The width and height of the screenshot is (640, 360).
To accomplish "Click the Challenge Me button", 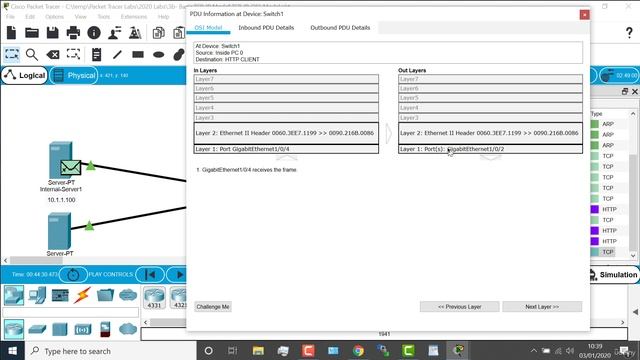I will [213, 307].
